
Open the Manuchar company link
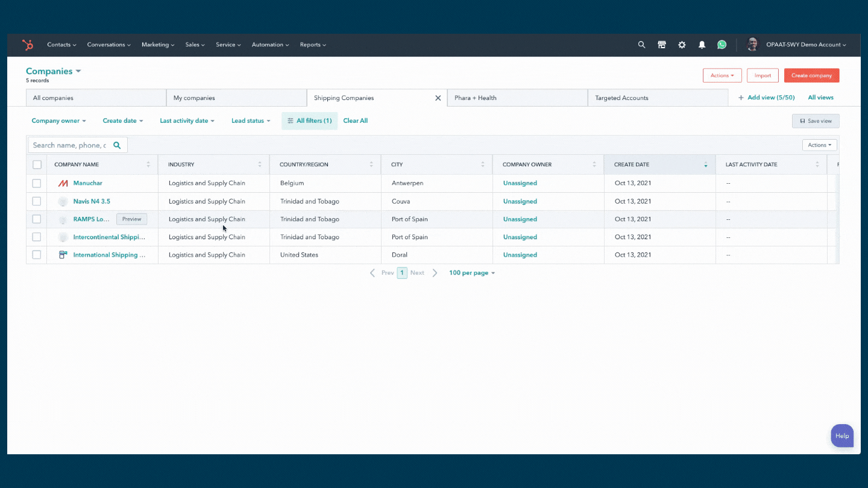pos(88,183)
